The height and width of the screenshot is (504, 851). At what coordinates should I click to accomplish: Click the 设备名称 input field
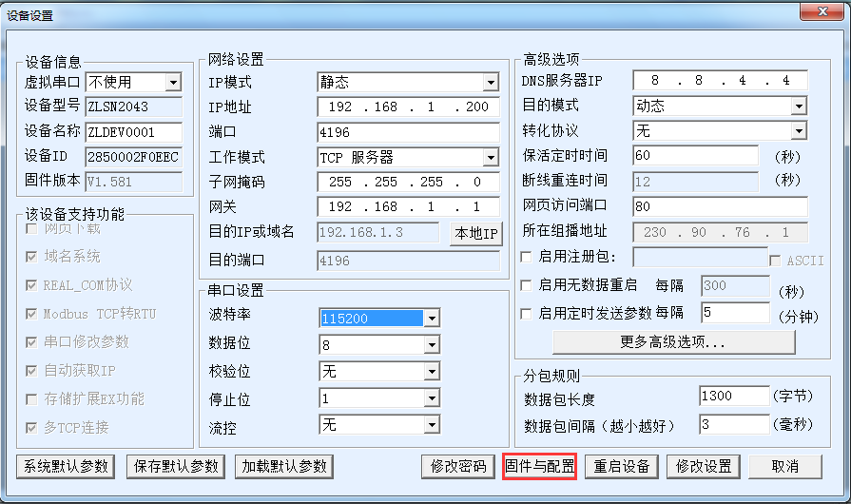[133, 132]
